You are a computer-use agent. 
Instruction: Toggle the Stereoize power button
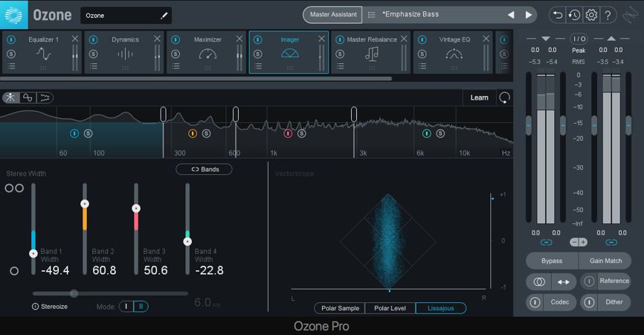pos(36,307)
